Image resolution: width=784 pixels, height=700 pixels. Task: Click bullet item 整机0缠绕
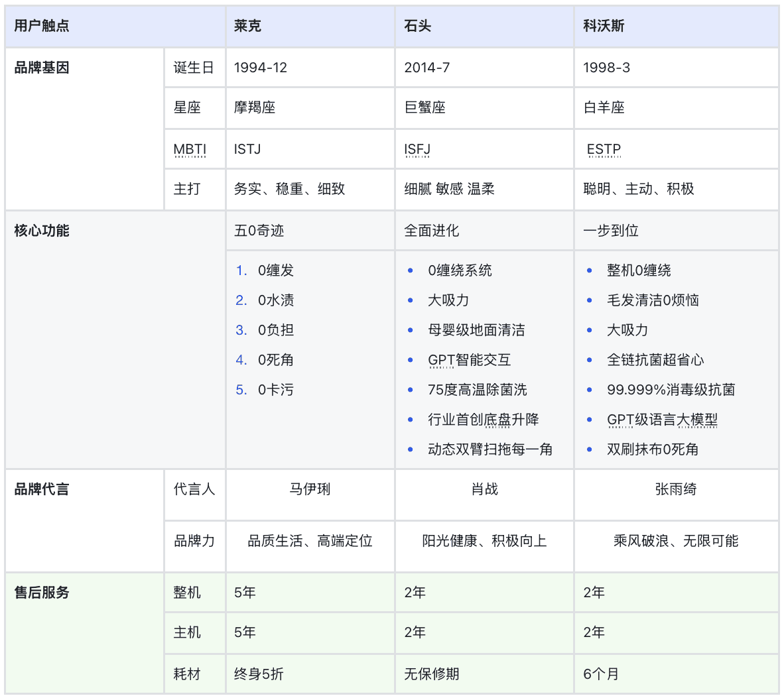[639, 270]
